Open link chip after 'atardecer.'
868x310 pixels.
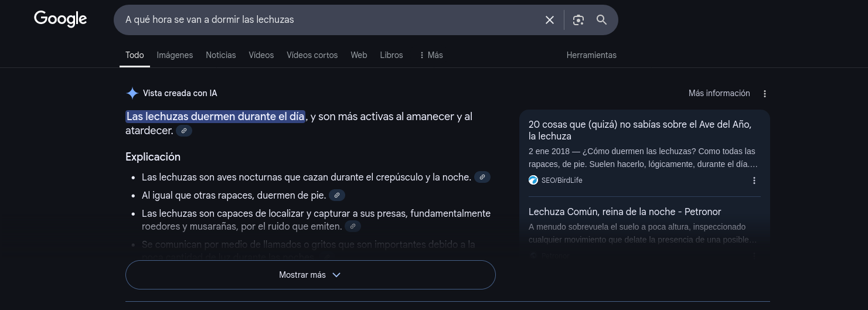coord(184,131)
